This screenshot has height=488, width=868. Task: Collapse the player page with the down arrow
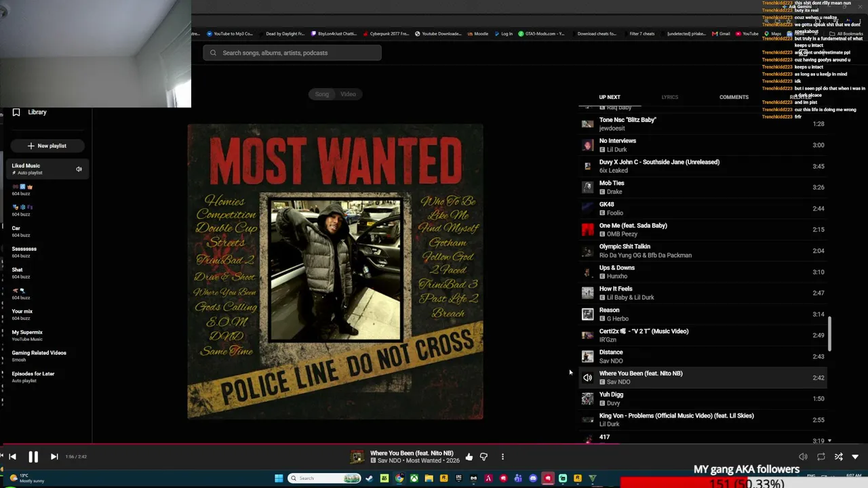(855, 457)
